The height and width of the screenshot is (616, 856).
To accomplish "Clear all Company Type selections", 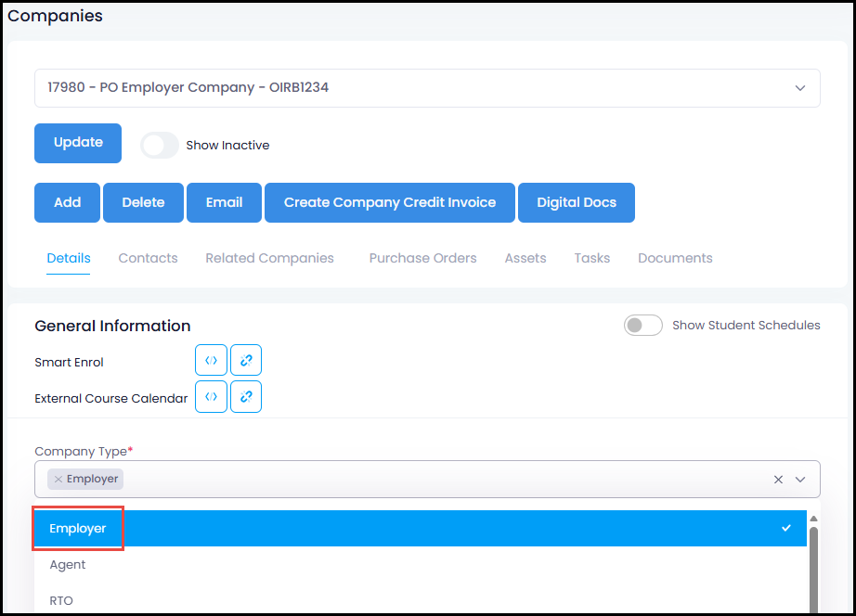I will [x=778, y=480].
